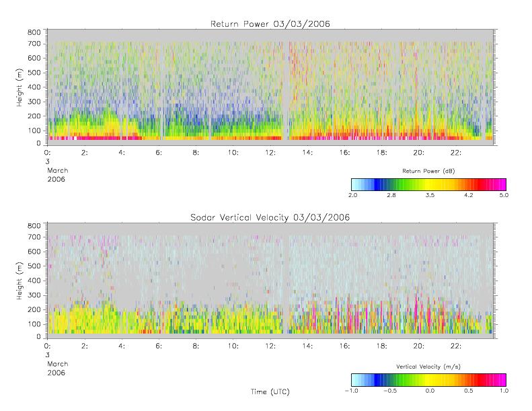
Task: Click the 18: time tick under Return Power plot
Action: point(382,153)
